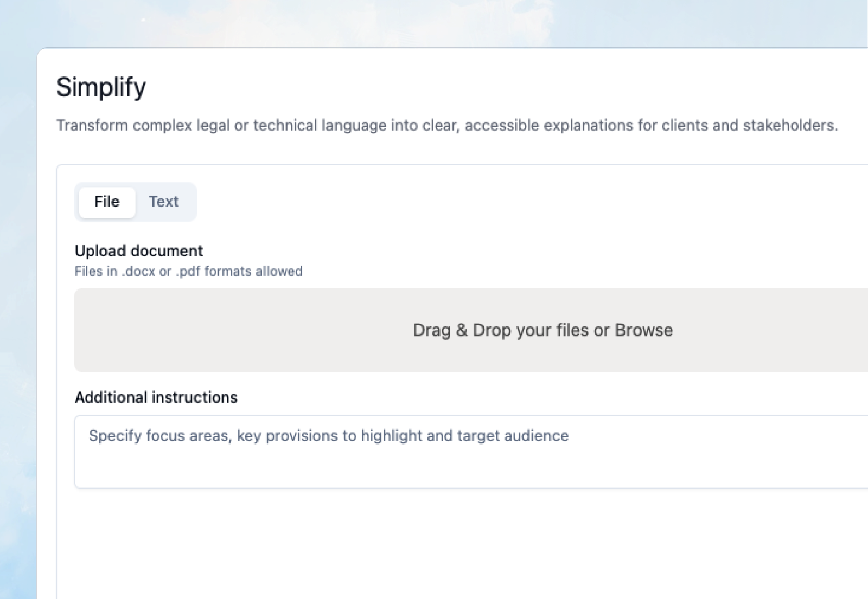Click the Additional instructions label
Screen dimensions: 868x599
156,397
